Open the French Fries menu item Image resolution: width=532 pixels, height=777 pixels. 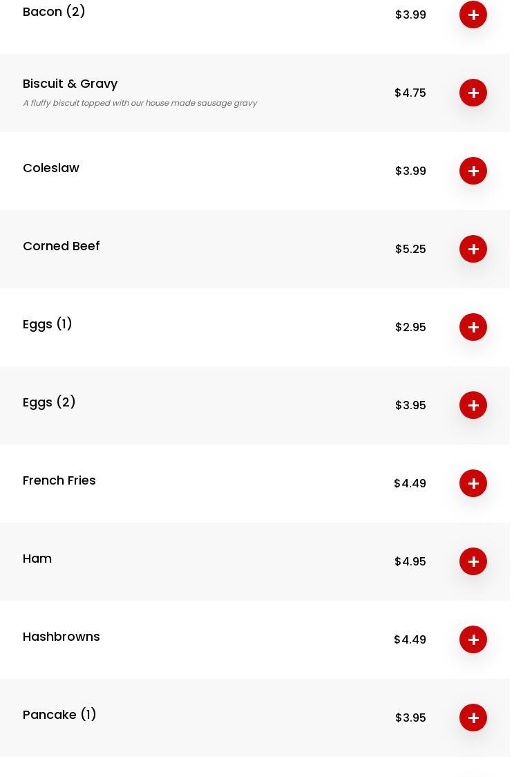[59, 480]
